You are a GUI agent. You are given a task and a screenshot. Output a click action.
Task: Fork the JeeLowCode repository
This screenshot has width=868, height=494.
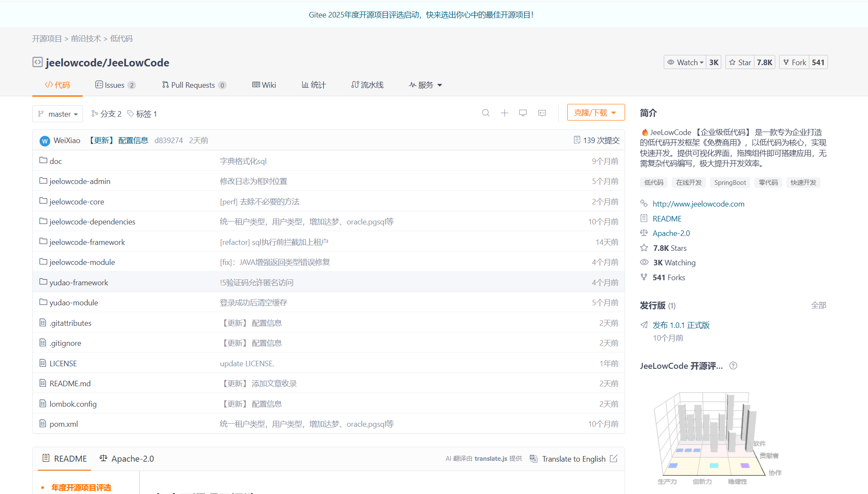point(794,62)
